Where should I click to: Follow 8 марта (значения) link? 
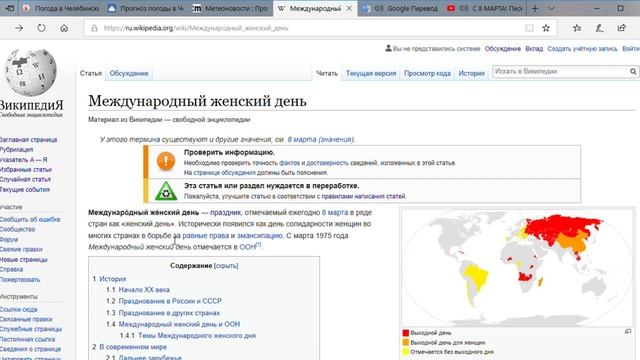coord(320,139)
